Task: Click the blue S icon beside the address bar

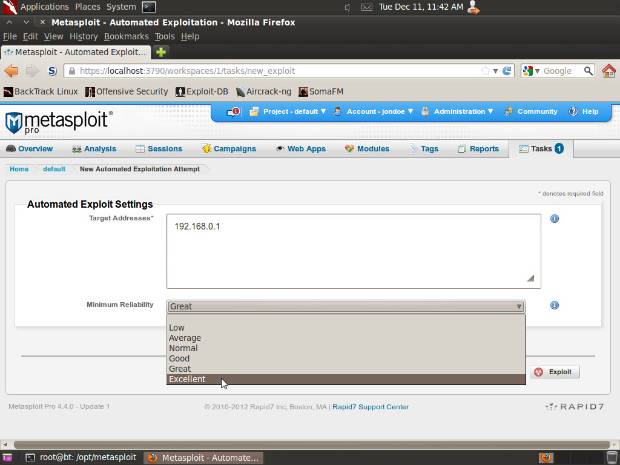Action: tap(52, 71)
